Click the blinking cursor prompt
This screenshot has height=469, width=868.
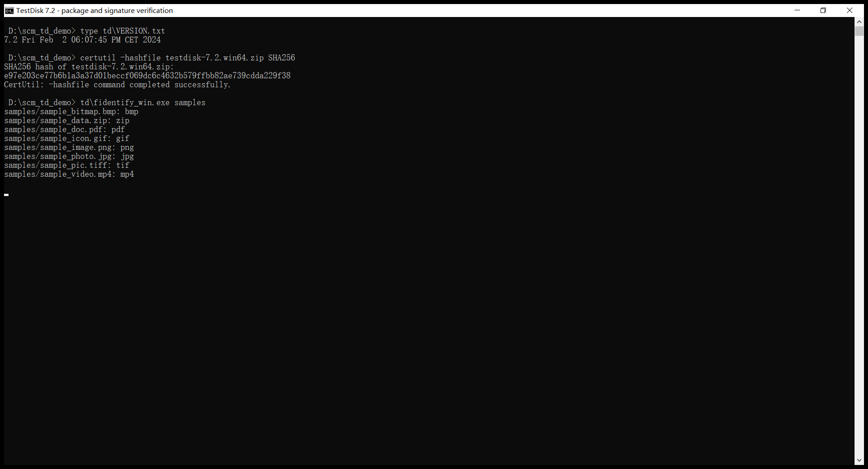pyautogui.click(x=6, y=195)
